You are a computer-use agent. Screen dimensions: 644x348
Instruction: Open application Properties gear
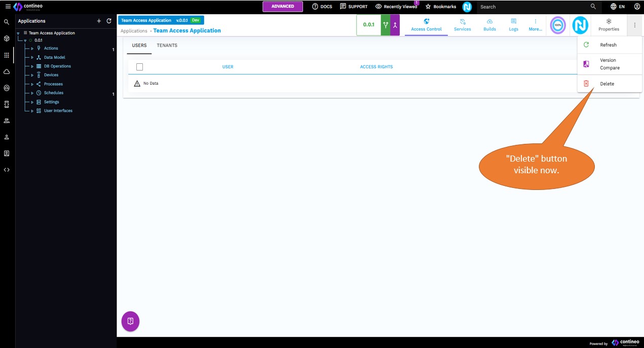[609, 25]
